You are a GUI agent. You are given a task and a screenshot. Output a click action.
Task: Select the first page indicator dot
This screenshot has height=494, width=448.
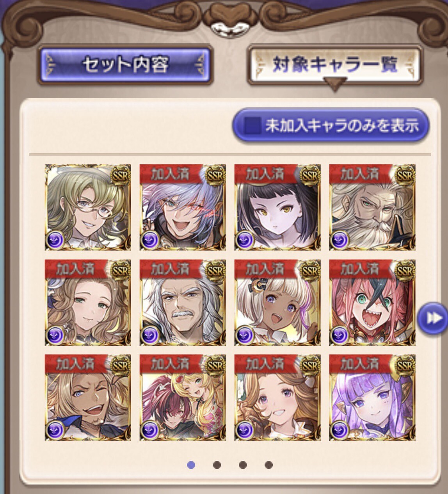[x=191, y=465]
